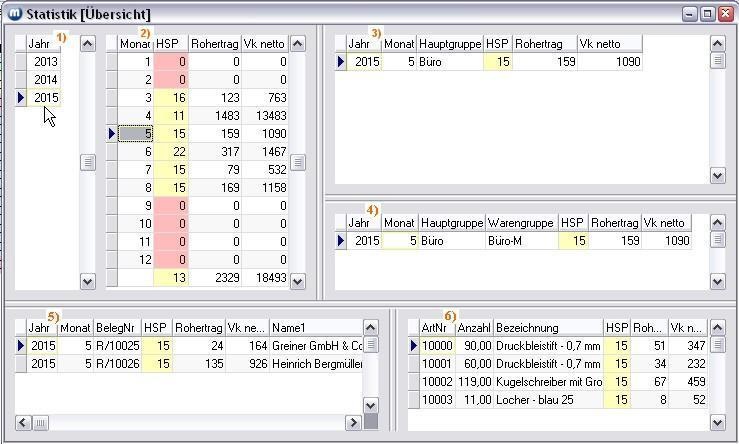
Task: Click the Statistik window title icon
Action: (13, 14)
